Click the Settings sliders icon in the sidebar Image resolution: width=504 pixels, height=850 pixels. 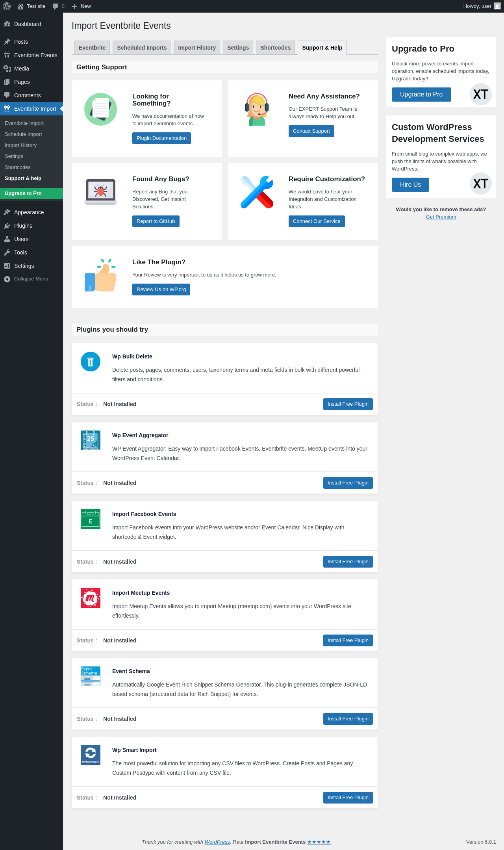[7, 266]
